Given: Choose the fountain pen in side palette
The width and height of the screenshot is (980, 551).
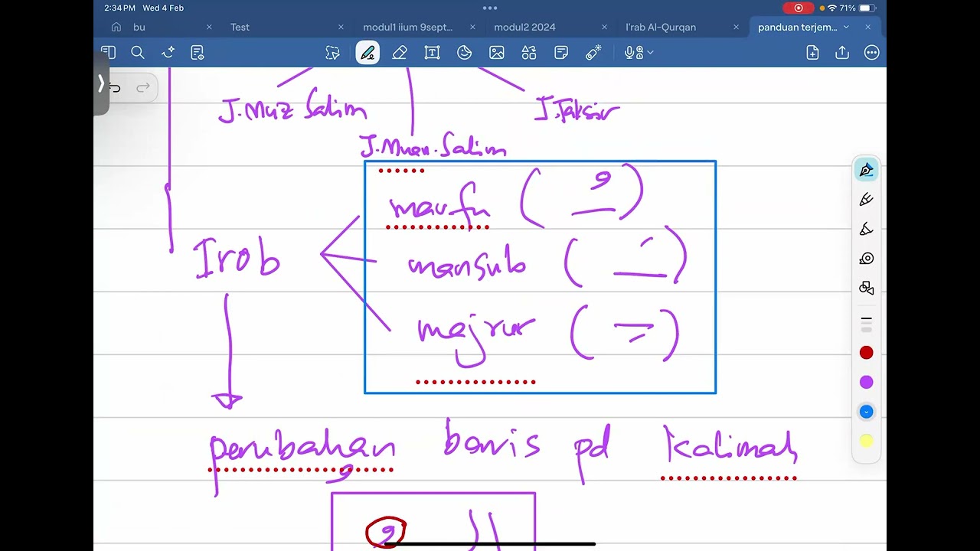Looking at the screenshot, I should pyautogui.click(x=866, y=170).
